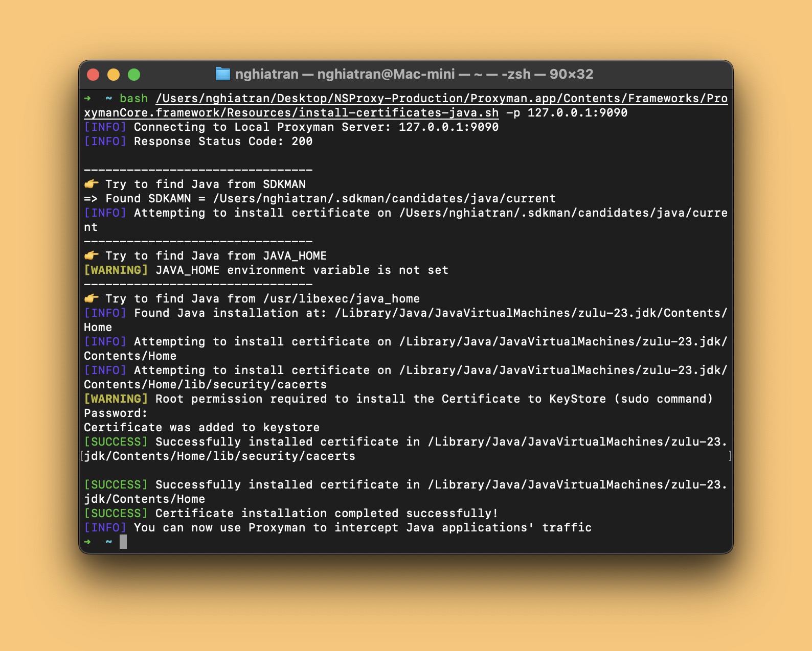812x651 pixels.
Task: Click the "Try to find Java from JAVA_HOME" text
Action: click(x=216, y=255)
